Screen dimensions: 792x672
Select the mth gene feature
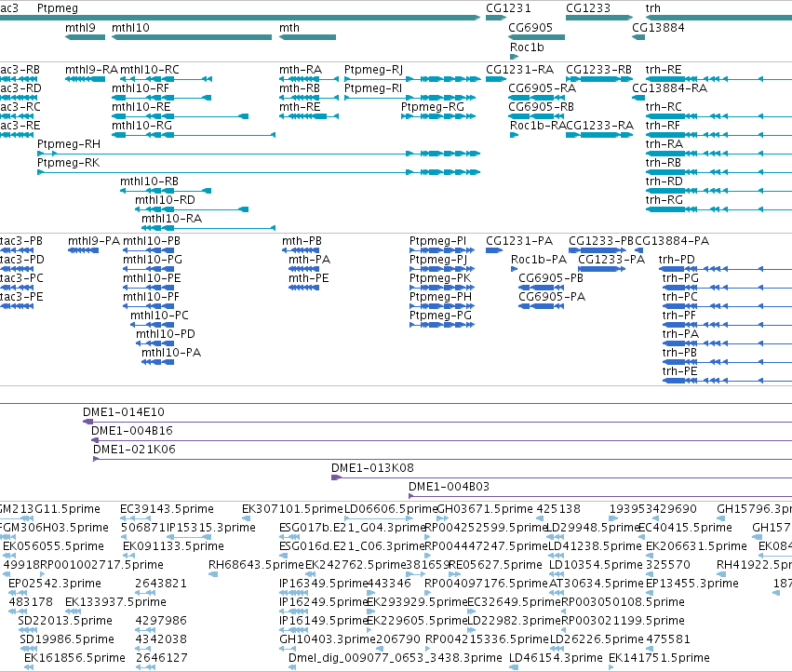click(x=308, y=37)
